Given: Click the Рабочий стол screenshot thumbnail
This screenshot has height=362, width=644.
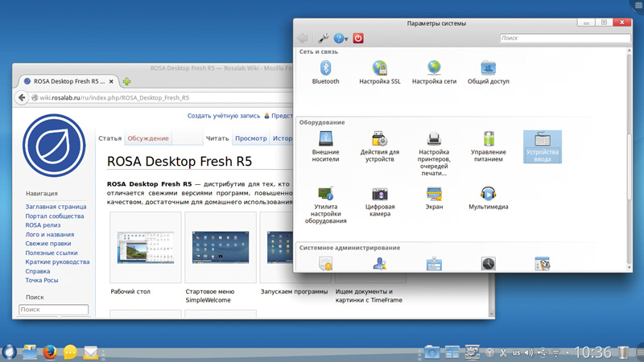Looking at the screenshot, I should click(145, 247).
